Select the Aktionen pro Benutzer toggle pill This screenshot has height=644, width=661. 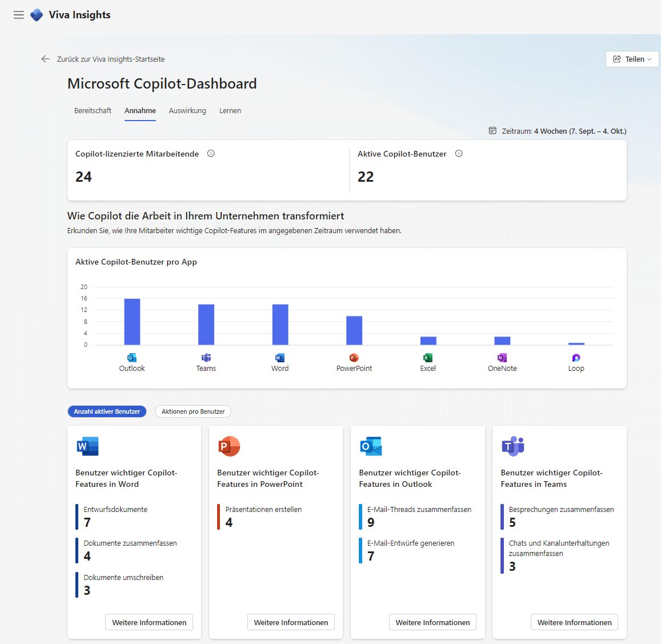(x=193, y=411)
